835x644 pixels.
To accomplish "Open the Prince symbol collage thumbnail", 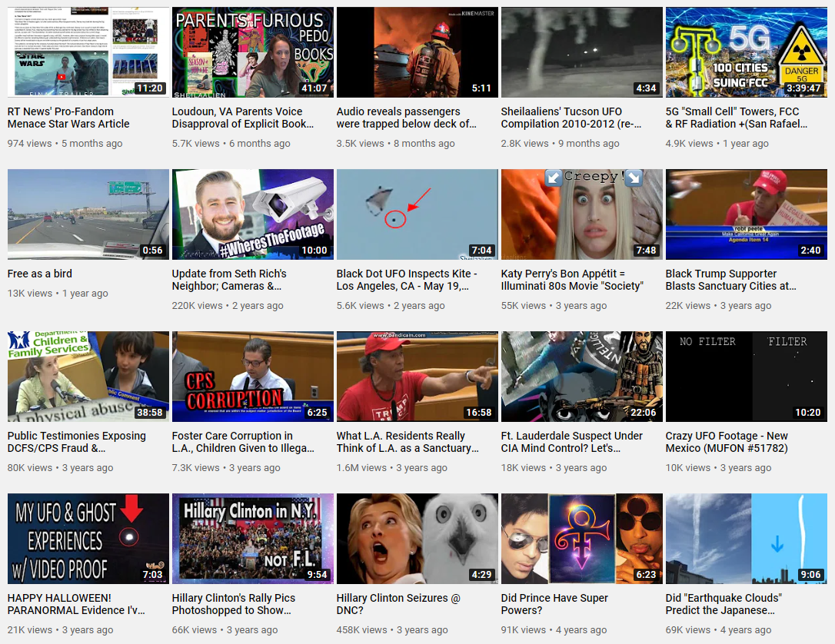I will pos(582,539).
